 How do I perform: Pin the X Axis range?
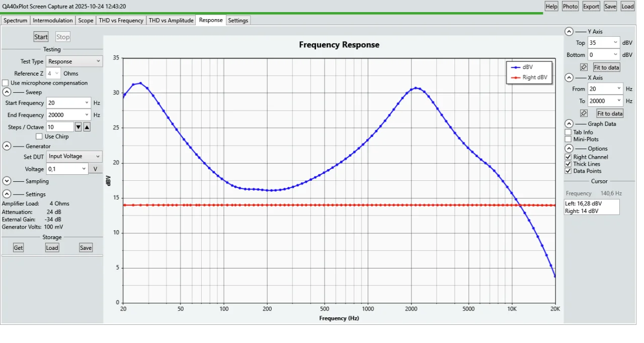point(584,113)
